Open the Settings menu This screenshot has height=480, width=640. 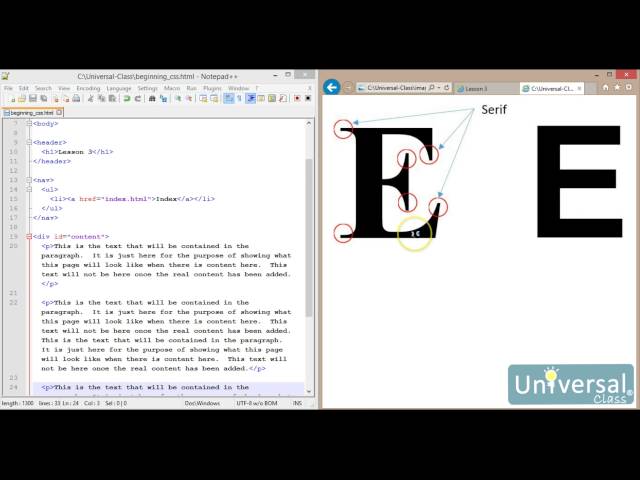point(147,88)
